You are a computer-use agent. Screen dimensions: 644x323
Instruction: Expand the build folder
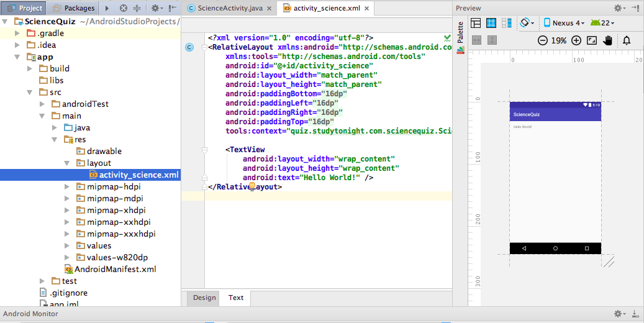[30, 68]
